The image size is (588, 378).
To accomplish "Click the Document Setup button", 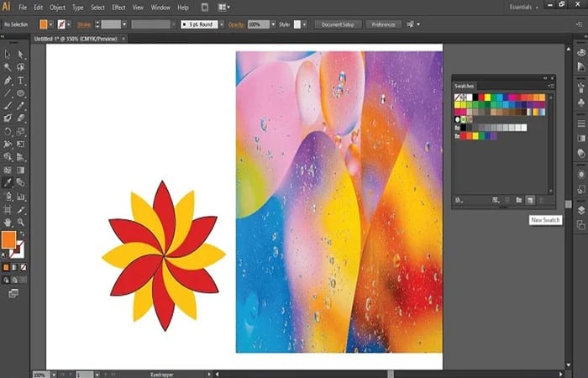I will [339, 24].
